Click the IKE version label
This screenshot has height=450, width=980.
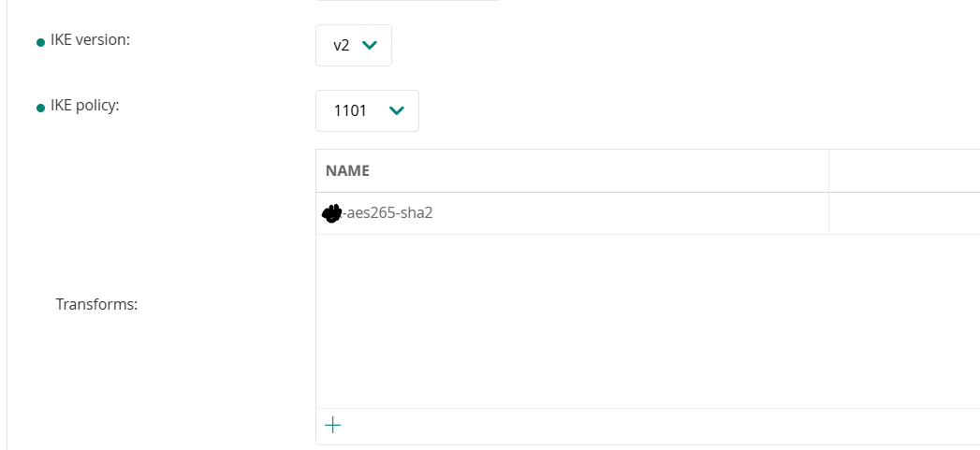point(90,40)
